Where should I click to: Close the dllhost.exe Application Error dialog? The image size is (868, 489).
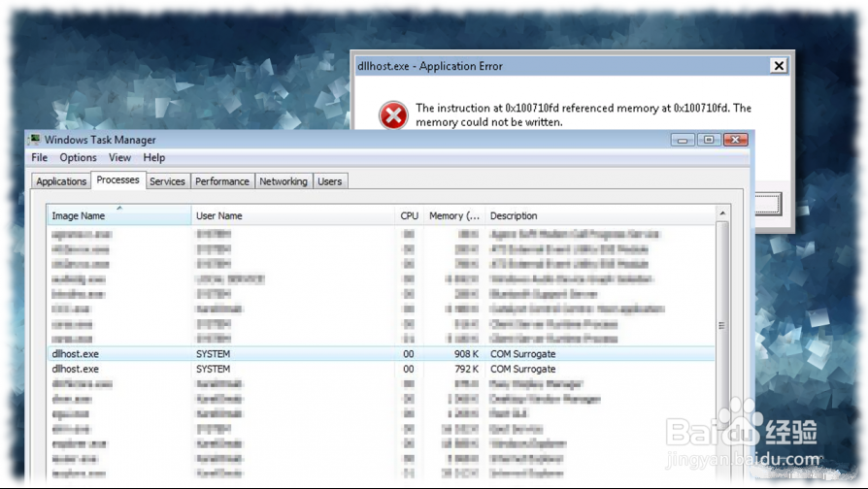point(779,66)
